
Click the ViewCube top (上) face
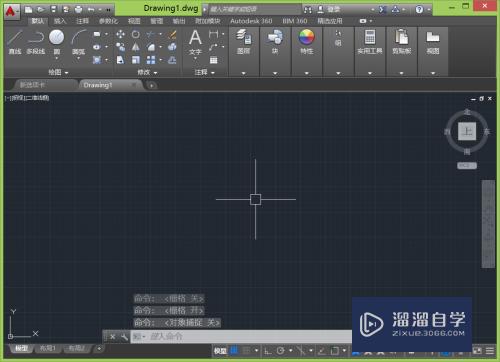[467, 131]
